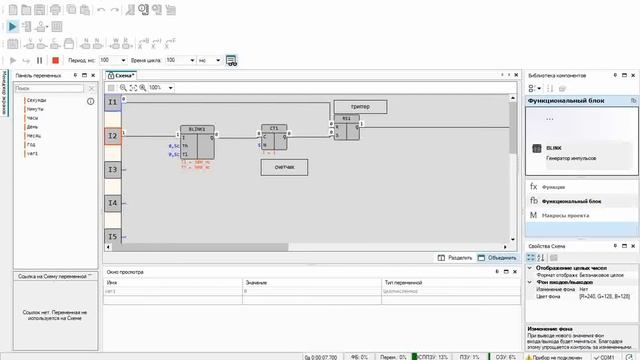This screenshot has height=360, width=640.
Task: Toggle input I1 on the schema
Action: [x=113, y=102]
